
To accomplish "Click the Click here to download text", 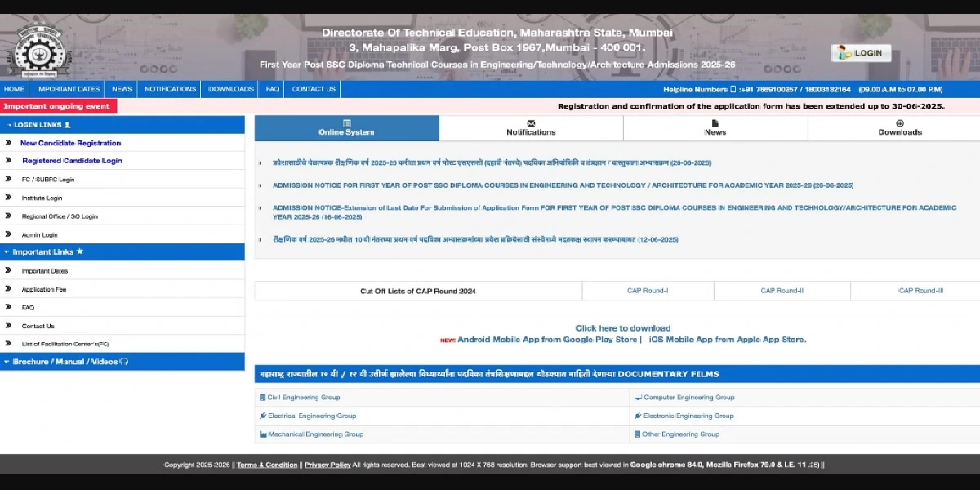I will click(x=623, y=328).
